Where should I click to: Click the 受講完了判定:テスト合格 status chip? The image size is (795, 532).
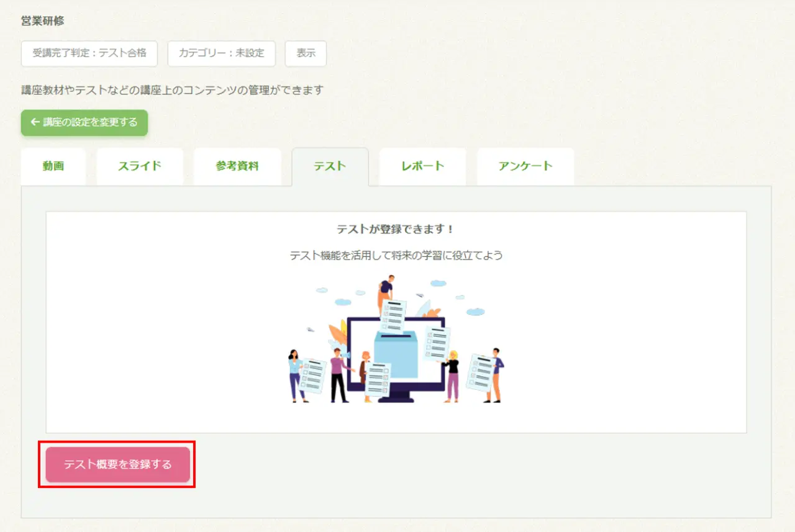(89, 54)
